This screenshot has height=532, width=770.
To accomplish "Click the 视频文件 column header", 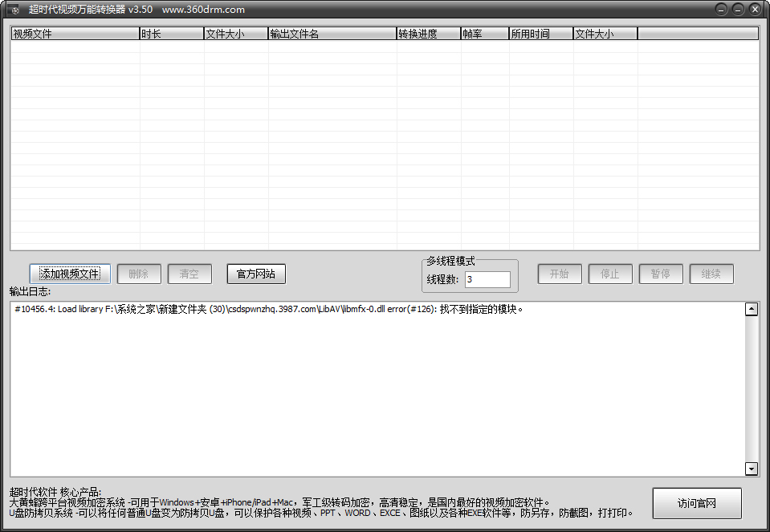I will click(75, 34).
